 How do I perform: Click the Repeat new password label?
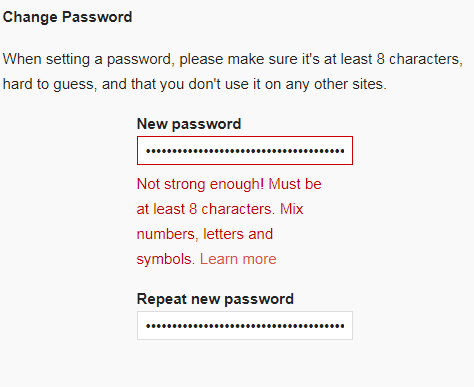215,299
